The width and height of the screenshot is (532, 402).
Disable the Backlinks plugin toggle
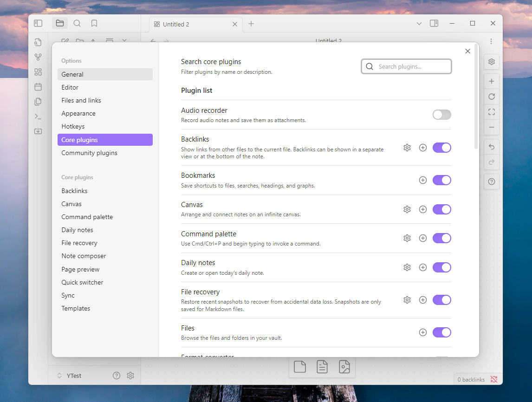(x=442, y=148)
